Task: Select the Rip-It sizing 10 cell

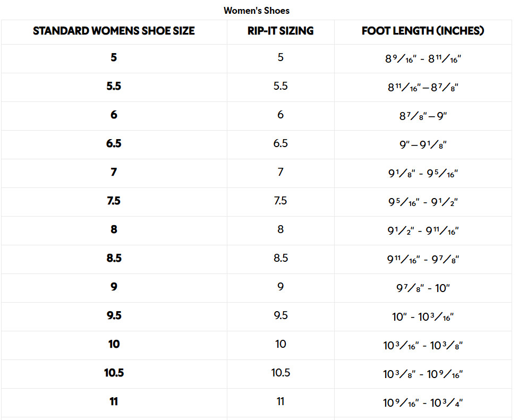Action: point(280,344)
